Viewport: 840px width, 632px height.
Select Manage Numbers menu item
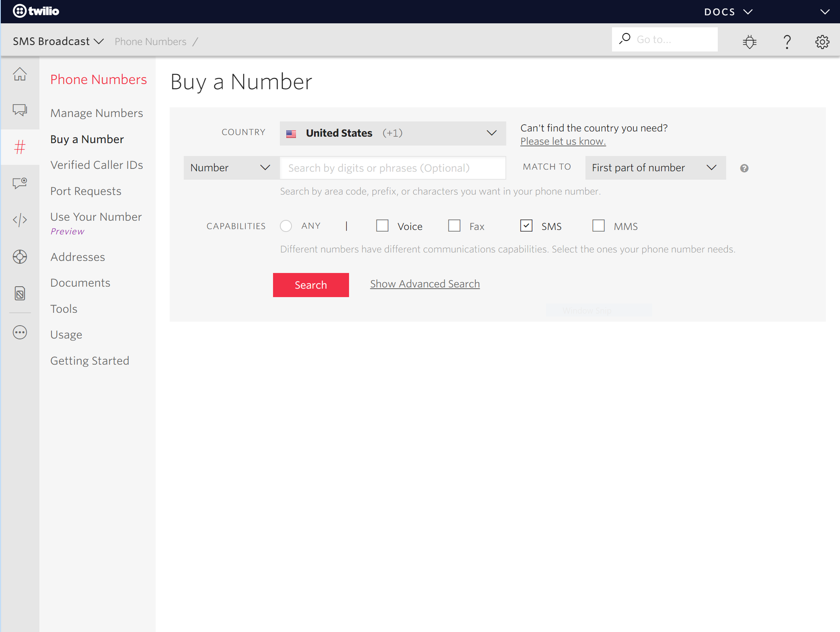coord(97,113)
